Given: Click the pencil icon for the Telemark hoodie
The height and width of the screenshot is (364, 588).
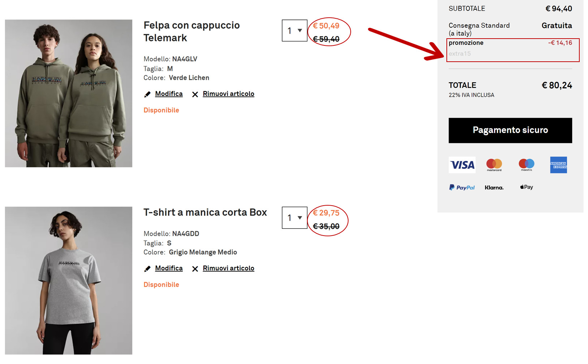Looking at the screenshot, I should click(x=147, y=94).
